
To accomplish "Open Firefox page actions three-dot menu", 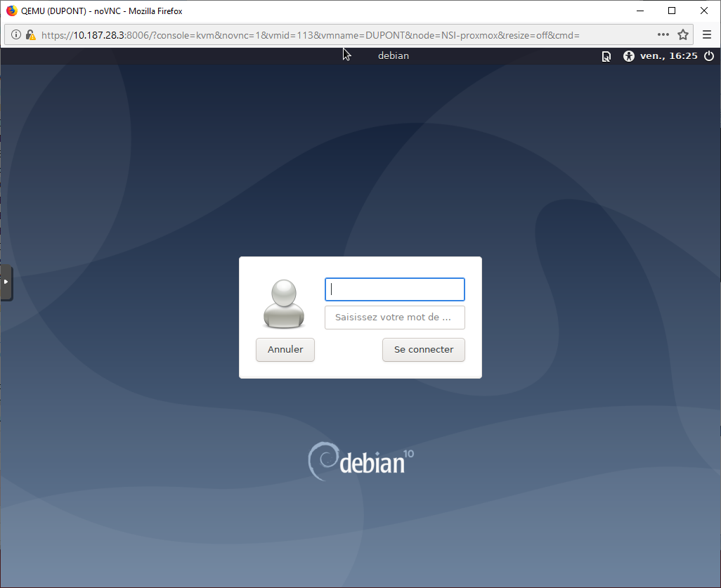I will tap(663, 34).
